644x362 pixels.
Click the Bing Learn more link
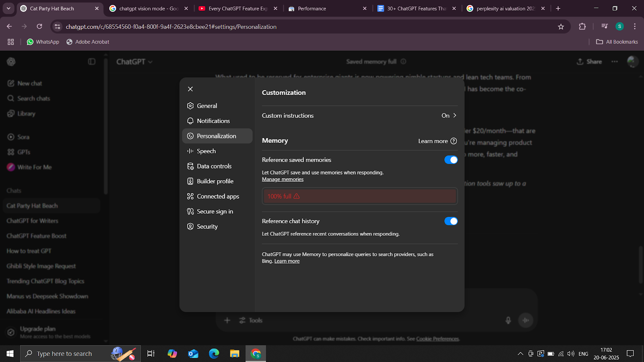click(287, 261)
